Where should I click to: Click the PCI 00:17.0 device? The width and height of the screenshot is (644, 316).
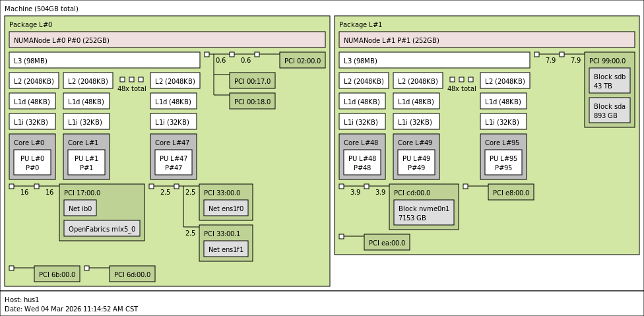tap(252, 81)
